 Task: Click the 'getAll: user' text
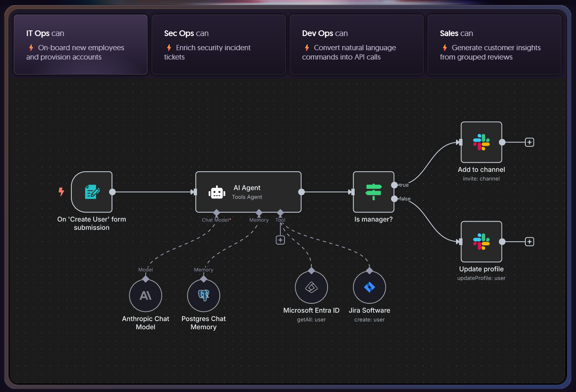click(311, 320)
